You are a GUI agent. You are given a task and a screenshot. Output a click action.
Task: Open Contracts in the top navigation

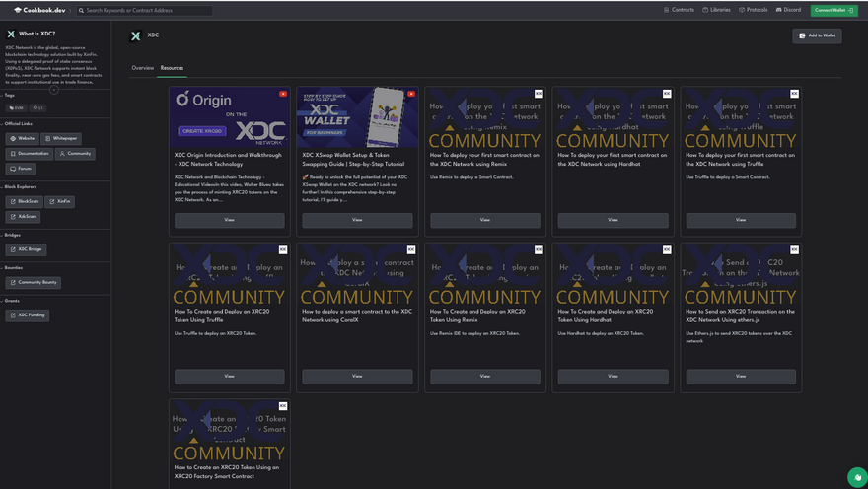tap(679, 10)
